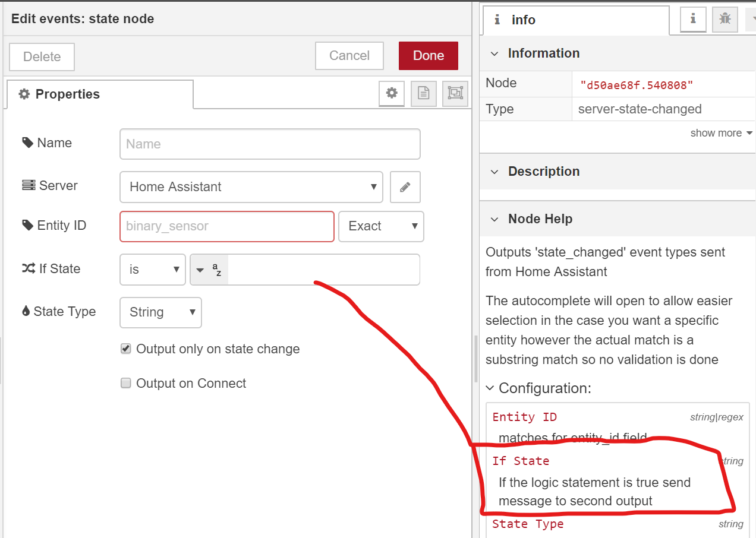Switch to the Properties tab

68,94
